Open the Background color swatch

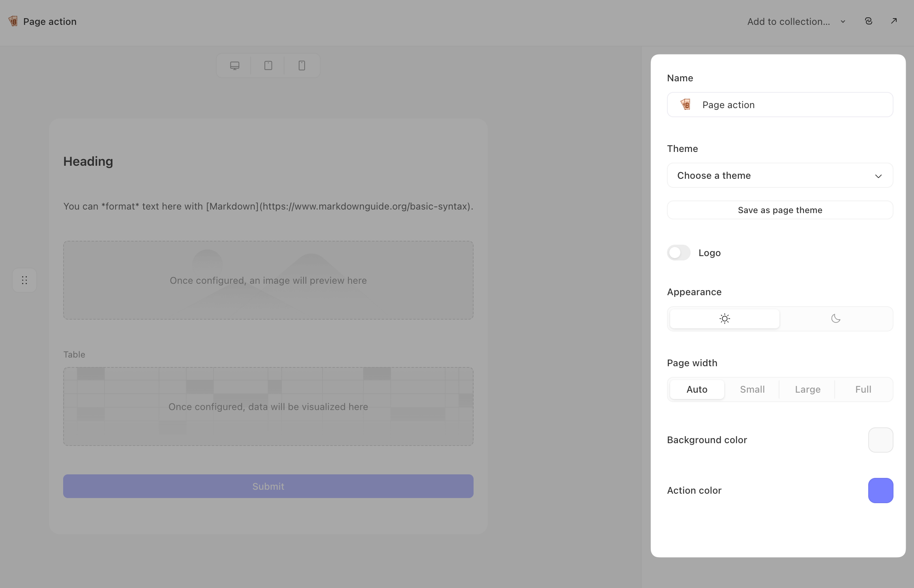880,440
